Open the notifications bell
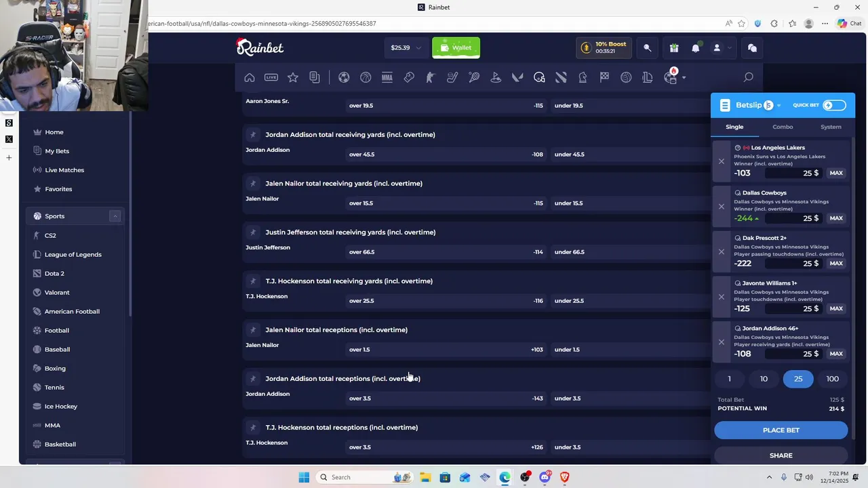 [695, 47]
